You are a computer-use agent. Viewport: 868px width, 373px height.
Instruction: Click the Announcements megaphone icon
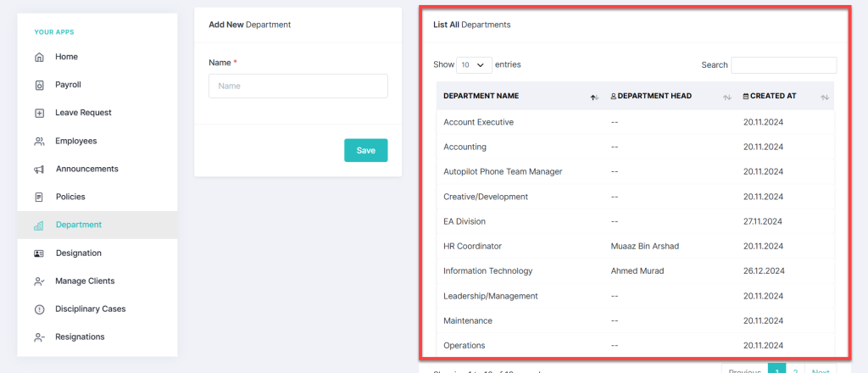pos(39,170)
